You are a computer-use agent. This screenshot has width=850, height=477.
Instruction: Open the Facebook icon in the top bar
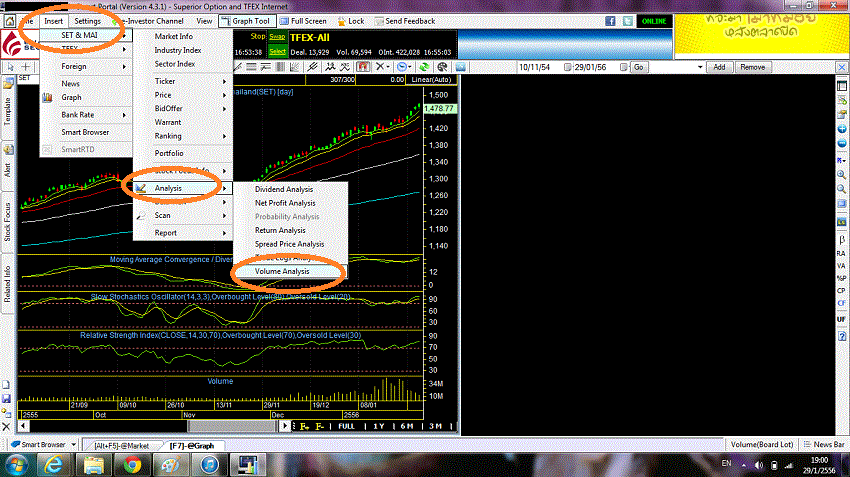pos(610,21)
